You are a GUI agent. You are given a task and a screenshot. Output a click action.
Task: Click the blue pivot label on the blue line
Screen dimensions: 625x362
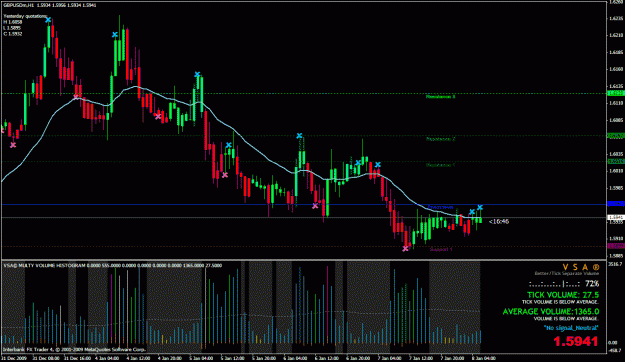click(440, 207)
